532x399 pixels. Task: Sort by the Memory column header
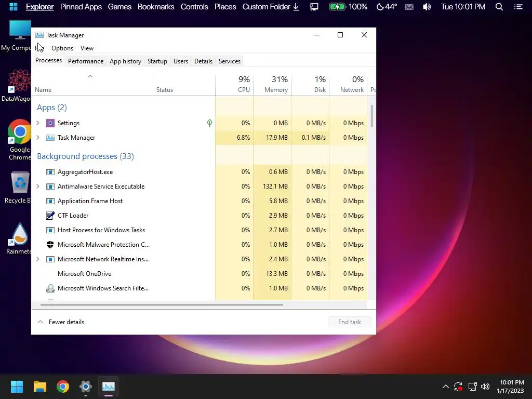(x=272, y=85)
